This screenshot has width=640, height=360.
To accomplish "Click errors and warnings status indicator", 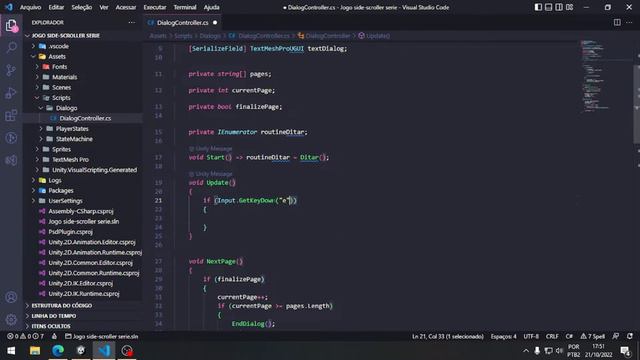I will click(x=25, y=336).
